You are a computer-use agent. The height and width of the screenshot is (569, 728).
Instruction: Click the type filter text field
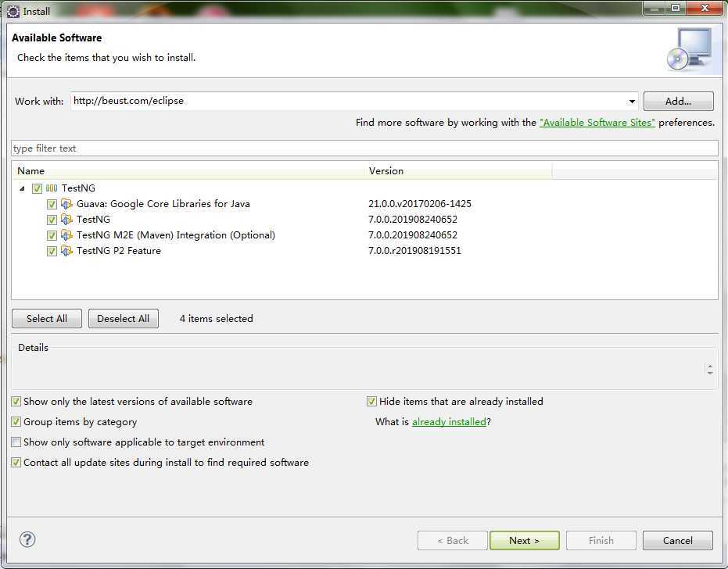pos(364,149)
